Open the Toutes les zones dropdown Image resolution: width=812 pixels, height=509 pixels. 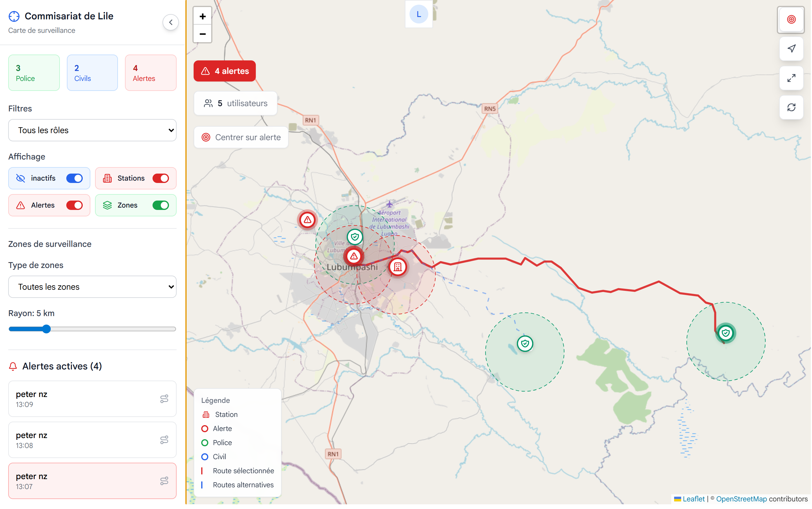(x=92, y=286)
